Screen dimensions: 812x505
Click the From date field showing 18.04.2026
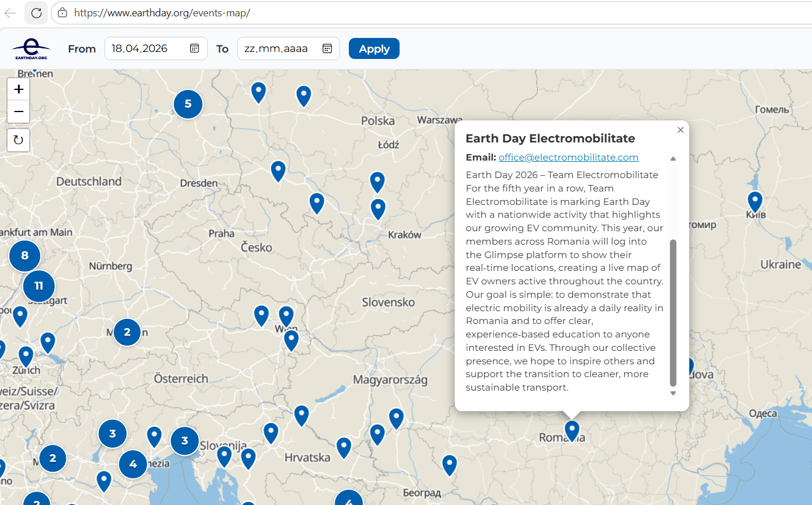pos(147,48)
